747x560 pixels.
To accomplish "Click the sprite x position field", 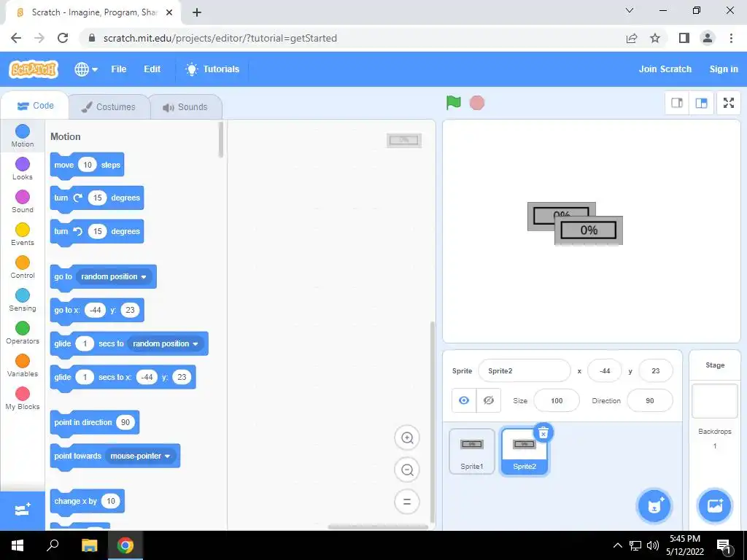I will (x=605, y=371).
